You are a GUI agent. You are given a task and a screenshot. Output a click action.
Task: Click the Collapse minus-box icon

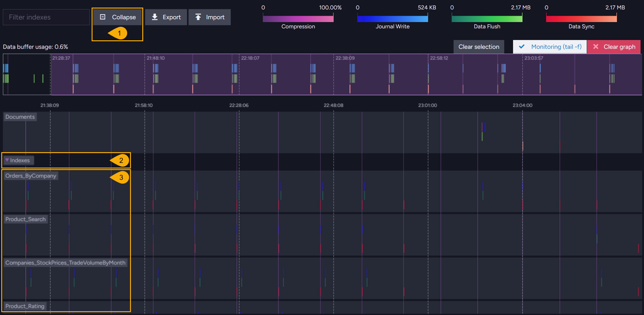pos(103,17)
